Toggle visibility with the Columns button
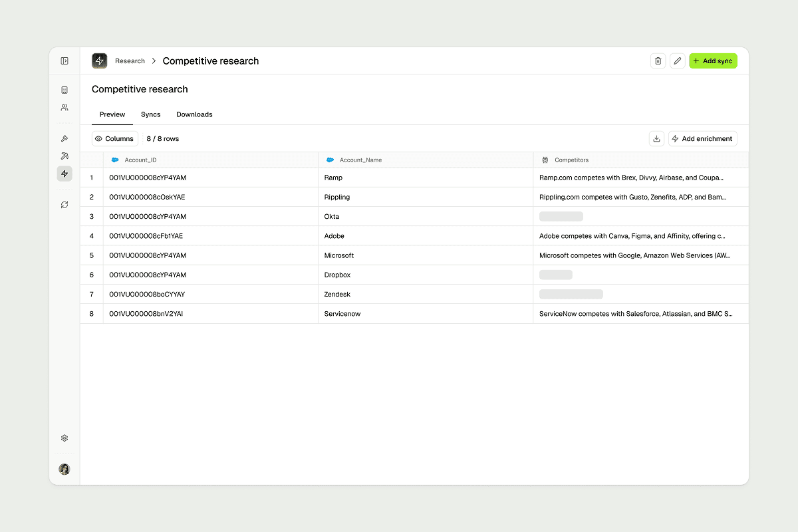Screen dimensions: 798x532 coord(115,139)
